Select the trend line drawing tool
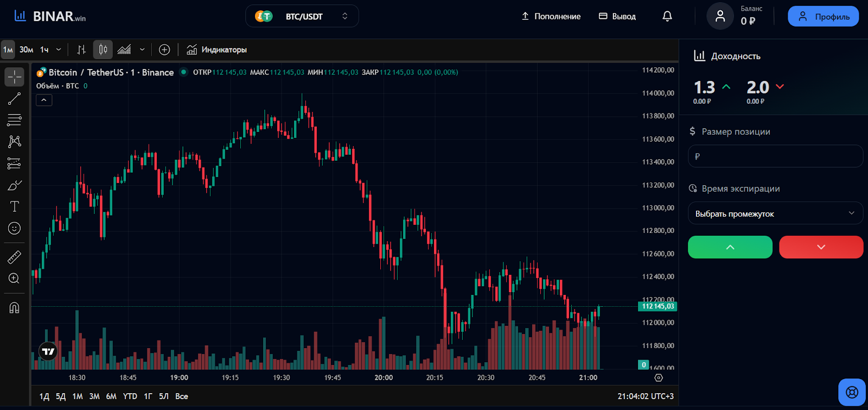 15,98
